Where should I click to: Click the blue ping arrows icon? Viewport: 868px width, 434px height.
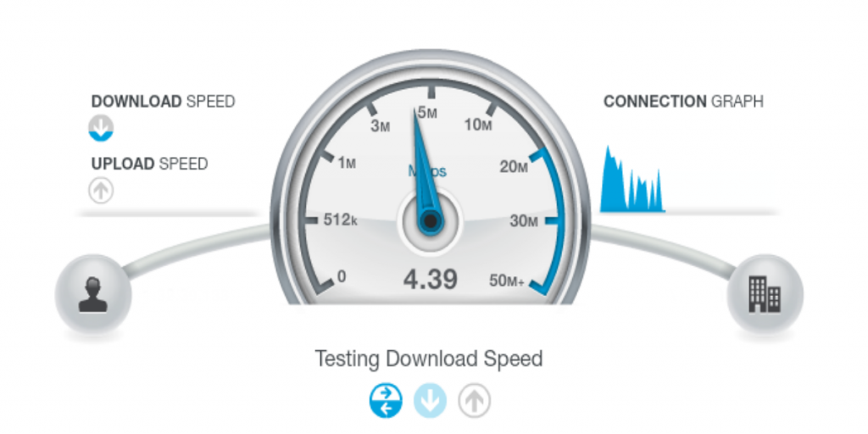386,400
